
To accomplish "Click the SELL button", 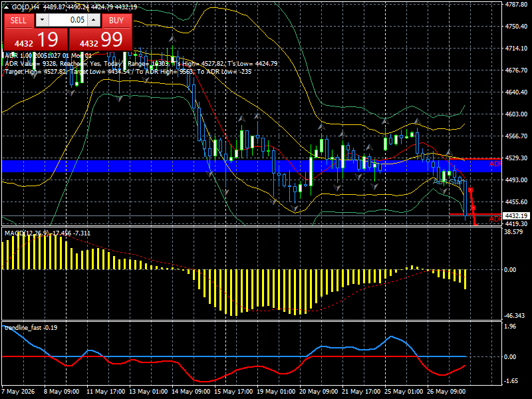I will pos(19,21).
